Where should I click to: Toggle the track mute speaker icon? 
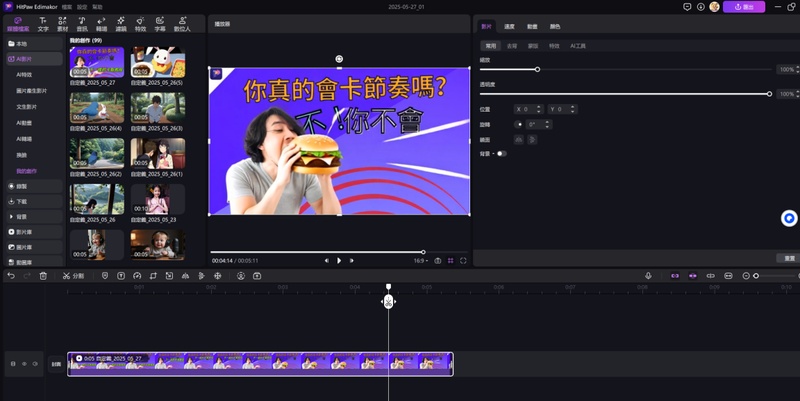(35, 364)
